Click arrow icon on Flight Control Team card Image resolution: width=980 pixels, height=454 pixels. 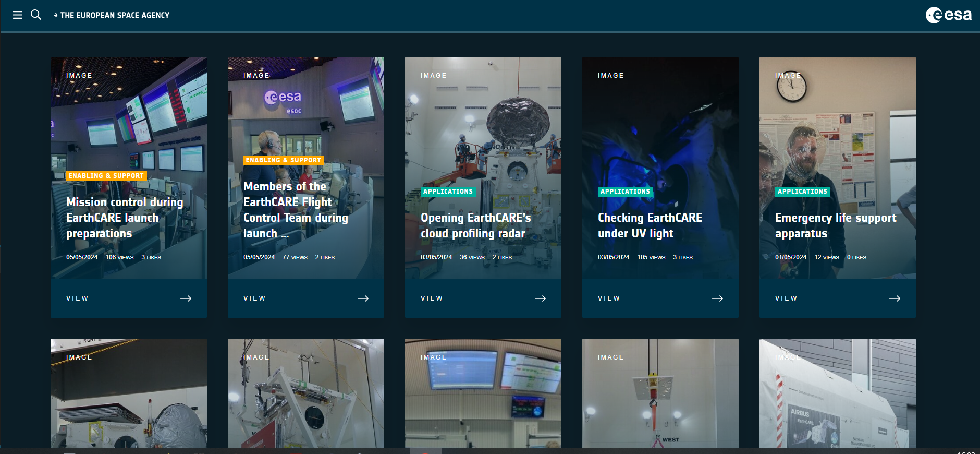tap(363, 298)
